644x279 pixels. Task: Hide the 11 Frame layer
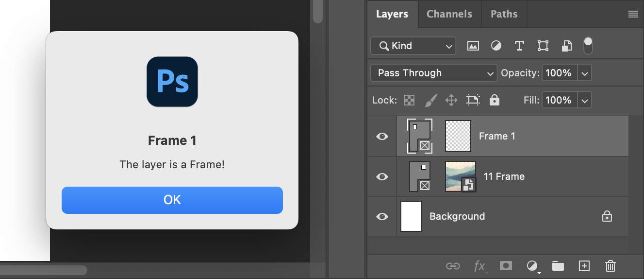(x=382, y=176)
